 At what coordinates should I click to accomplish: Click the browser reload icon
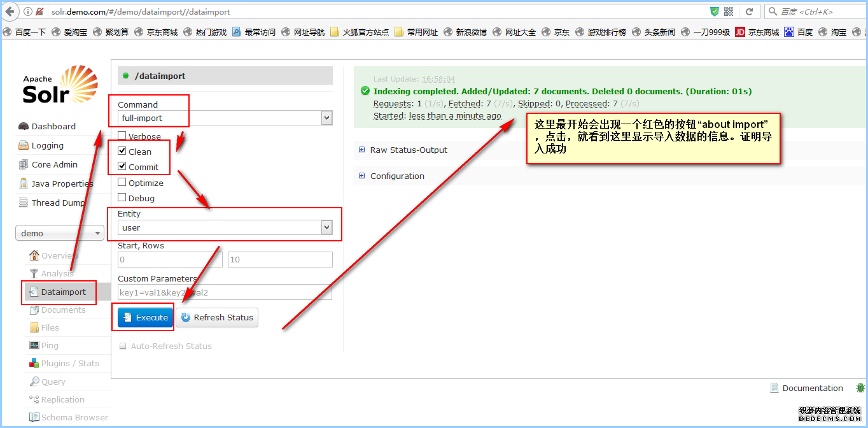pos(749,11)
